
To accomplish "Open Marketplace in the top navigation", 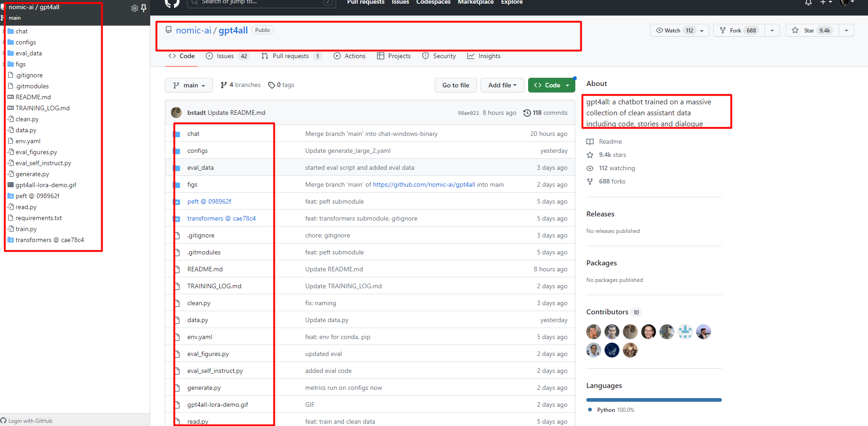I will (475, 2).
